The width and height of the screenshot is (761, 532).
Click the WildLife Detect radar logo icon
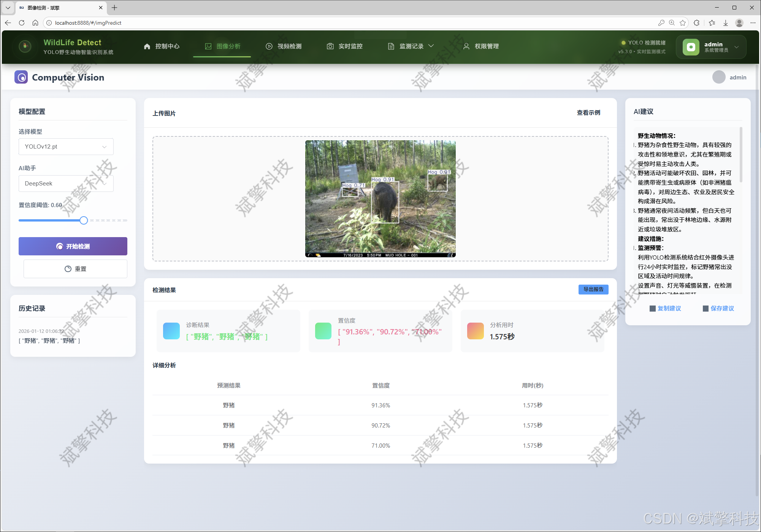coord(25,46)
